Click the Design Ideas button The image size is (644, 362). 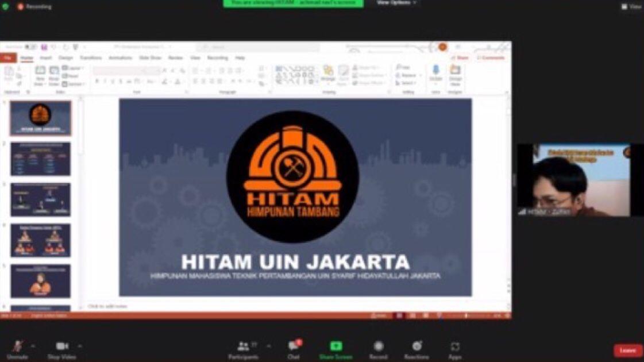click(x=456, y=75)
